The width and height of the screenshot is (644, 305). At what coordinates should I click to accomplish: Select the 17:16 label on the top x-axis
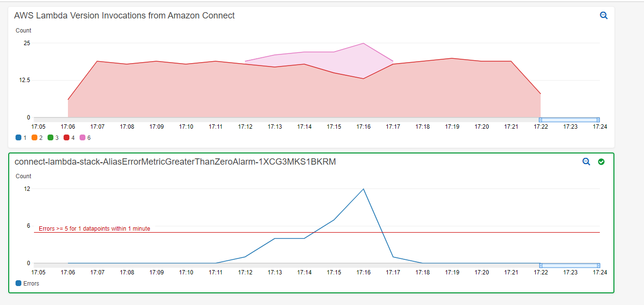[363, 126]
